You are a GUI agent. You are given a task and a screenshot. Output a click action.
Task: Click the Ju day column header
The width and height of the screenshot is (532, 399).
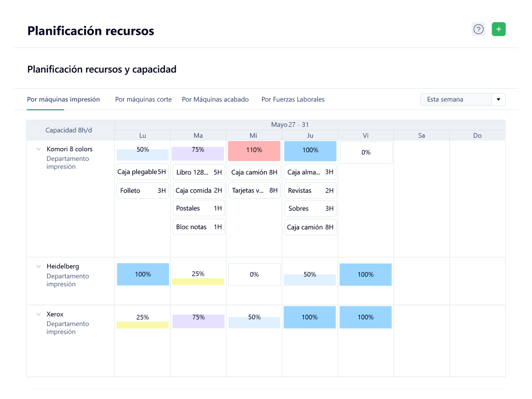(310, 135)
